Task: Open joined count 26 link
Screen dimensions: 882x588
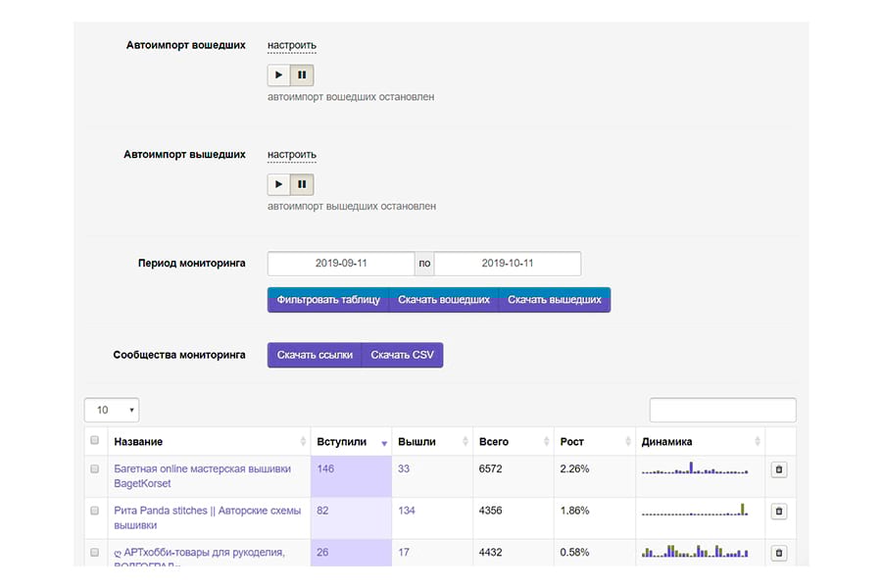Action: click(x=322, y=552)
